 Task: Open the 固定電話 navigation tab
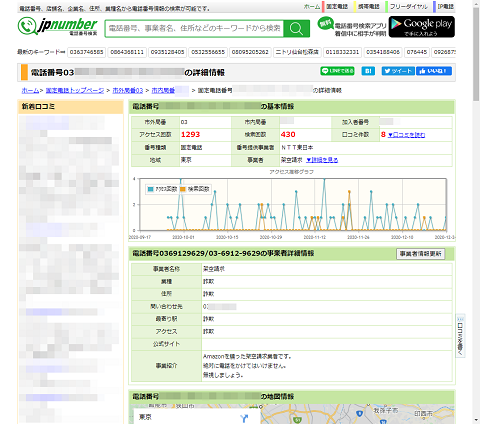pos(337,6)
